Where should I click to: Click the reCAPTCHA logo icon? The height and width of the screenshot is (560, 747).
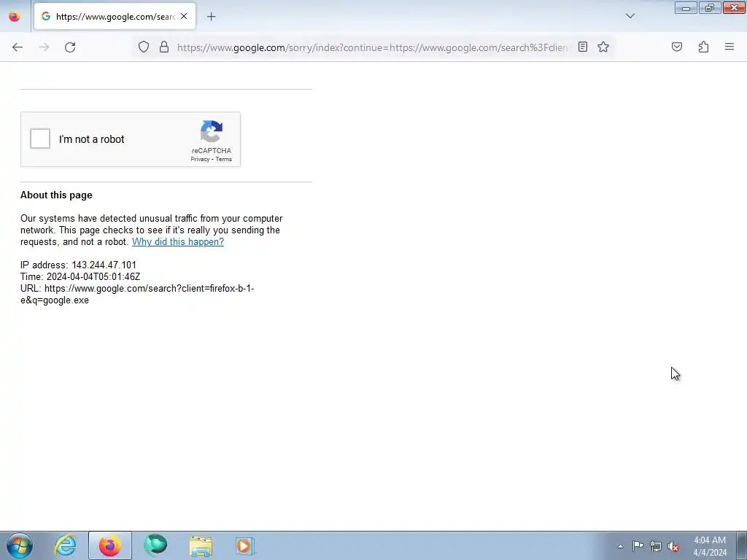(x=212, y=131)
